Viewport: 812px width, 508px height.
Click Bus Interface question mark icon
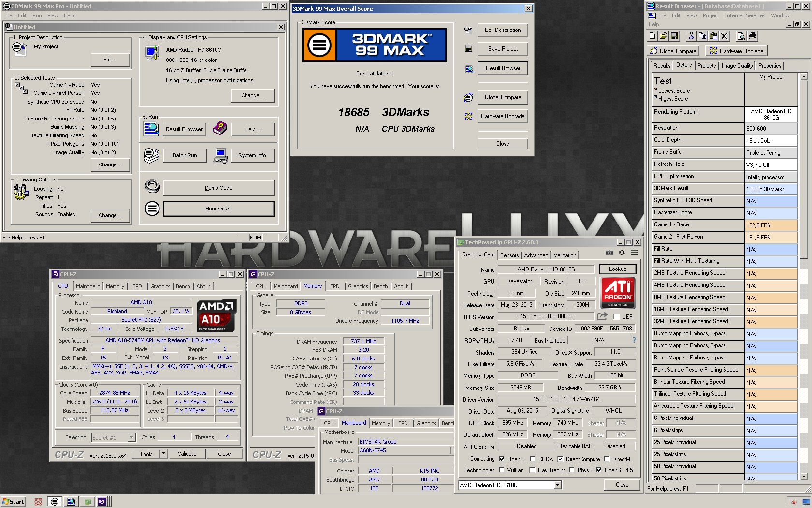[x=634, y=340]
